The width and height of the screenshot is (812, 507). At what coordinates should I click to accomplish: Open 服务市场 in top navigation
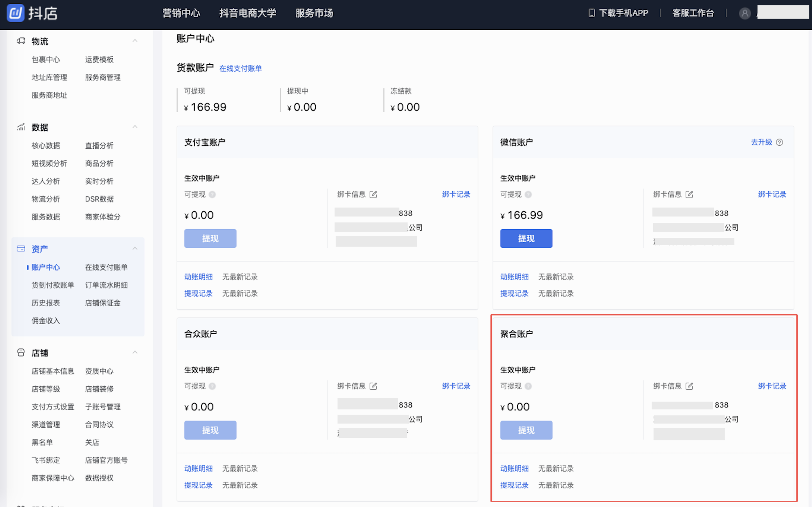[x=314, y=13]
